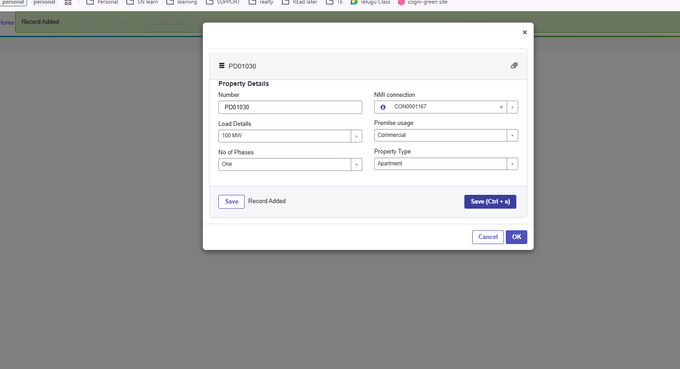The height and width of the screenshot is (369, 680).
Task: Click the info icon in NMI connection
Action: (383, 107)
